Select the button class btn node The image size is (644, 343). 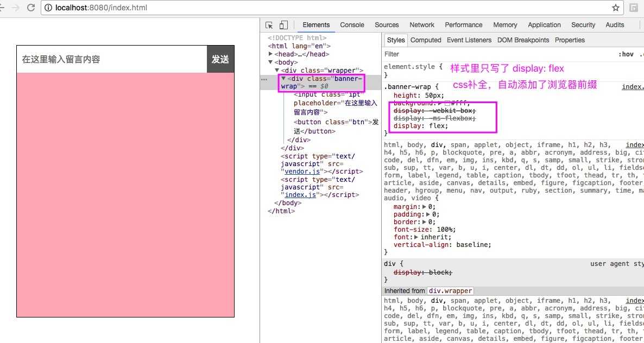point(336,126)
